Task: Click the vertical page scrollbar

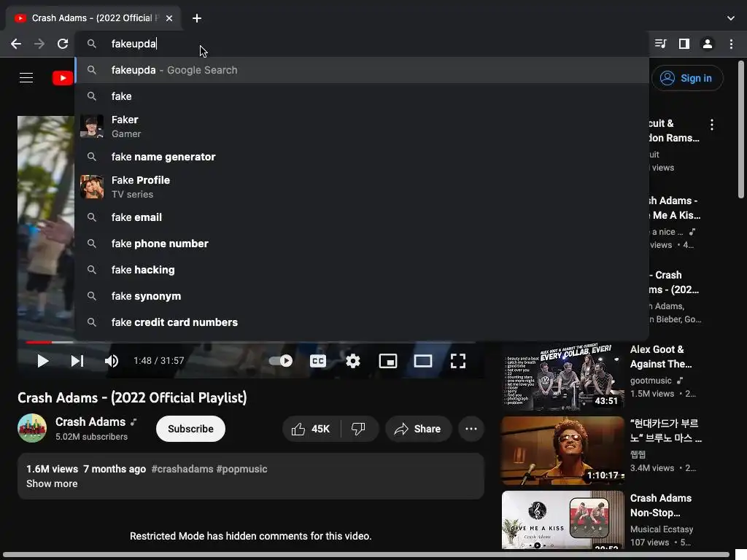Action: point(741,130)
